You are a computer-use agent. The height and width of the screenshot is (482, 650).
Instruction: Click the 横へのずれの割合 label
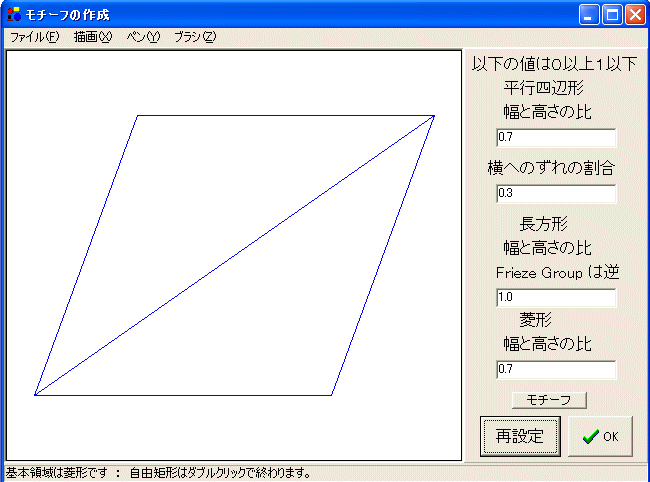(551, 168)
